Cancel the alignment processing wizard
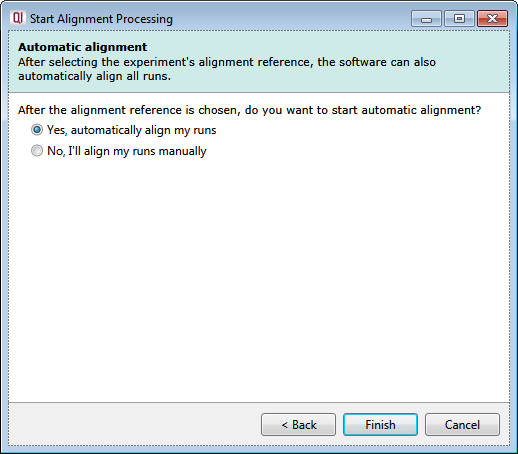The width and height of the screenshot is (518, 454). [462, 425]
